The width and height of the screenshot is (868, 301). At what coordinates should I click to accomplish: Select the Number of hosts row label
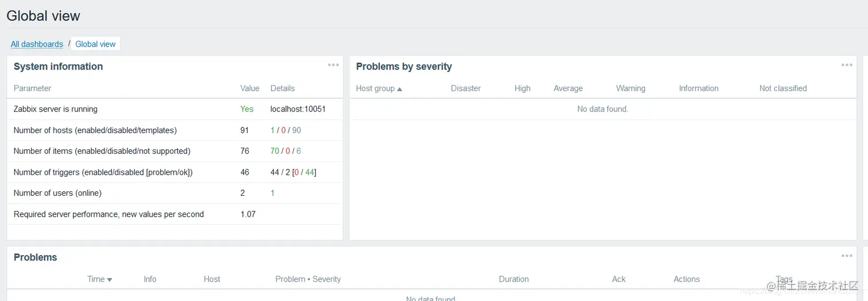[95, 130]
